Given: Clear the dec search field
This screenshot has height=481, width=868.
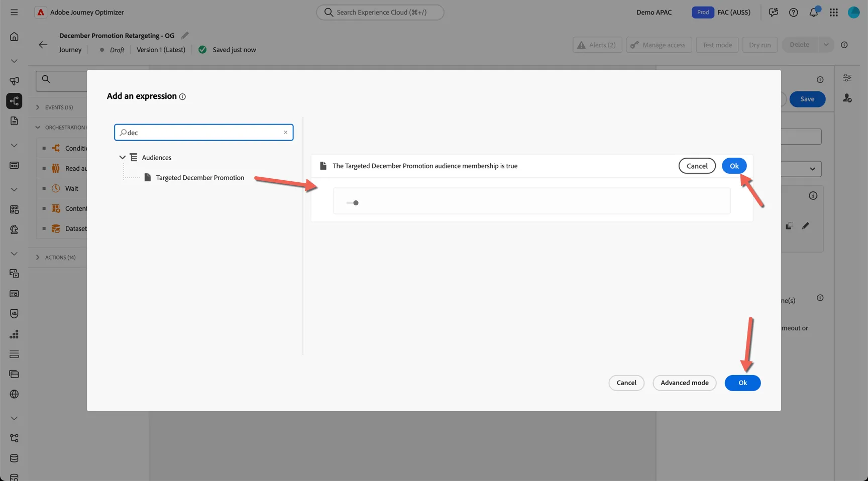Looking at the screenshot, I should click(285, 133).
